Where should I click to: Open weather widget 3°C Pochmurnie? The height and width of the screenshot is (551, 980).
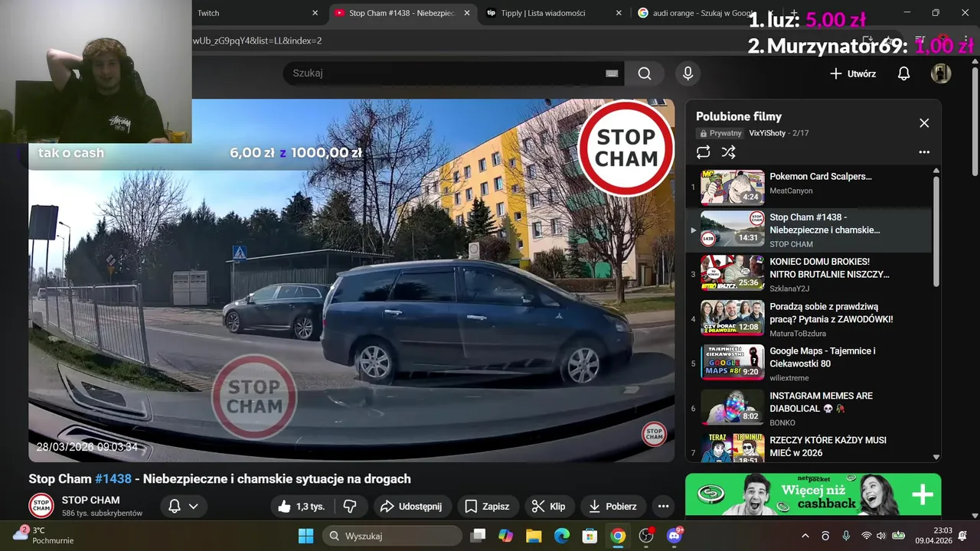pyautogui.click(x=44, y=536)
